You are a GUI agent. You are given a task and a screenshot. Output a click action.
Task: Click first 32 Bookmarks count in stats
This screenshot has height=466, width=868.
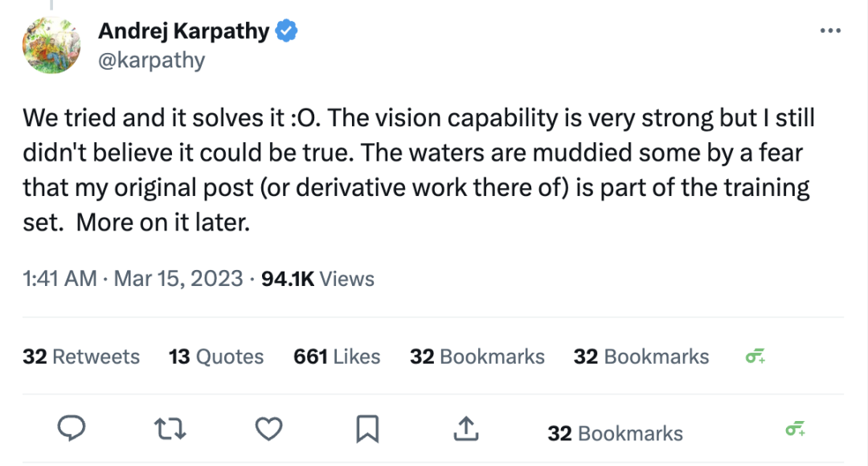tap(477, 357)
